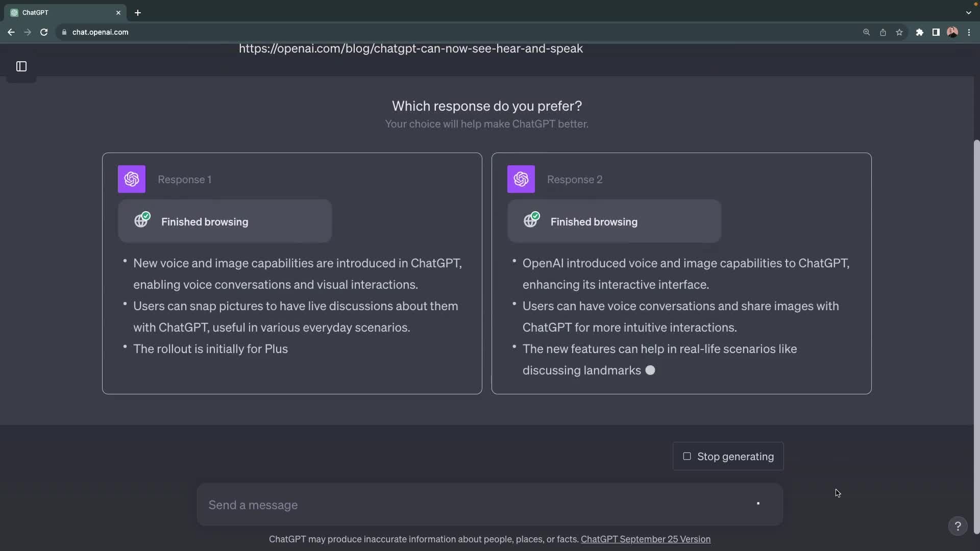Click the page vertical scrollbar
980x551 pixels.
click(976, 337)
